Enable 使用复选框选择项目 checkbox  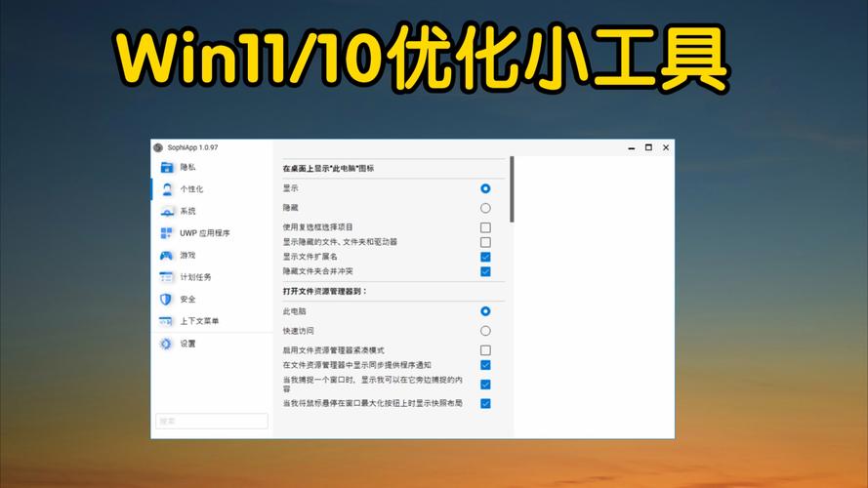[485, 227]
